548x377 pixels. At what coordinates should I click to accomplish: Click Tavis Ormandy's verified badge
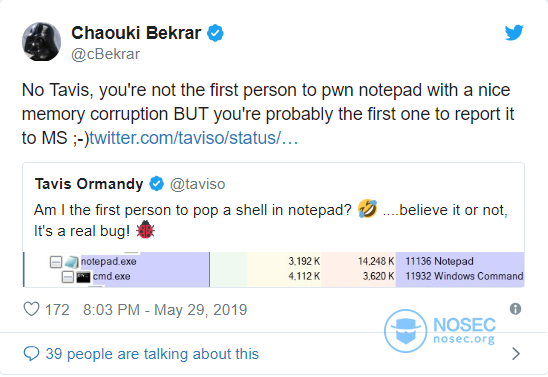coord(157,184)
